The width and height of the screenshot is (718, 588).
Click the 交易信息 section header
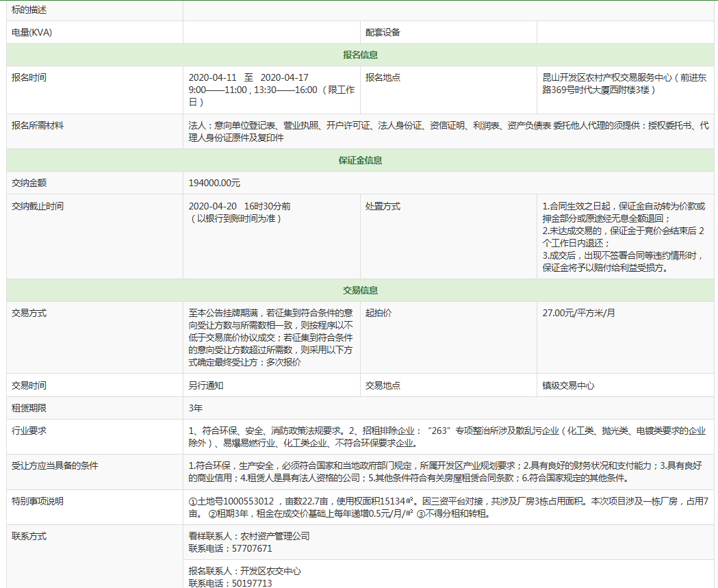360,290
